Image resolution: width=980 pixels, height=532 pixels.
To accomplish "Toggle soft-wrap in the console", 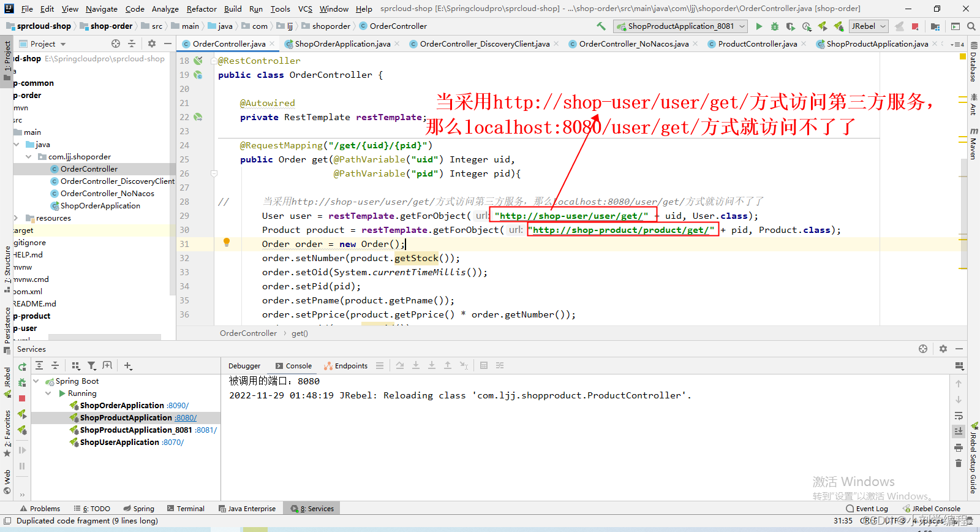I will pyautogui.click(x=959, y=416).
